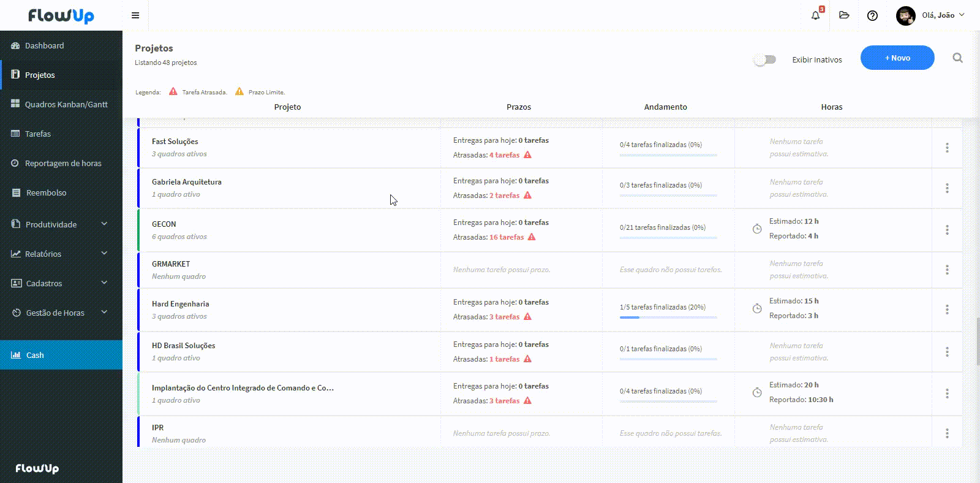The image size is (980, 483).
Task: Open more options for HD Brasil Soluções
Action: (x=947, y=352)
